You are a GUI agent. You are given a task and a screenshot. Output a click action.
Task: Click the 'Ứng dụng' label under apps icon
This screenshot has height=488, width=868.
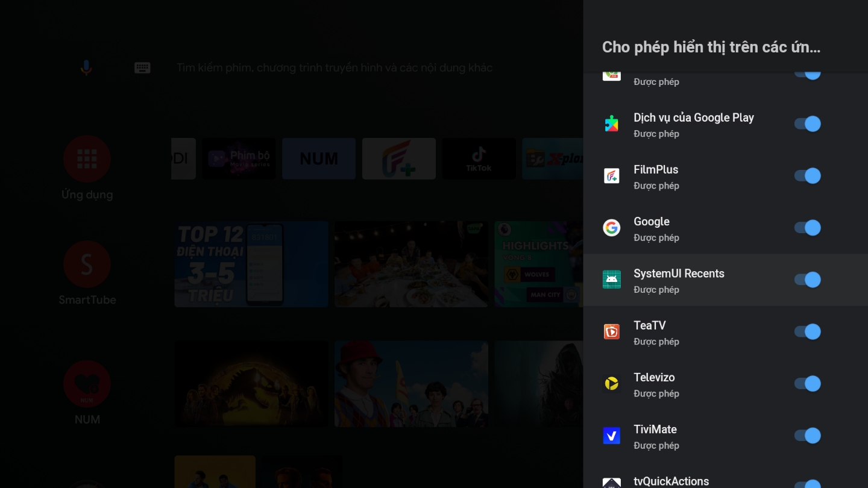pos(87,195)
